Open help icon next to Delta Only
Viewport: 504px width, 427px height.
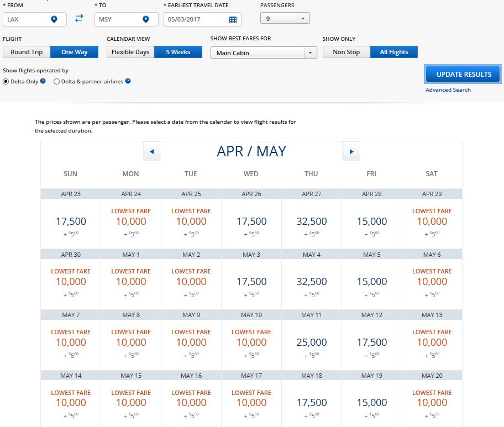click(43, 81)
